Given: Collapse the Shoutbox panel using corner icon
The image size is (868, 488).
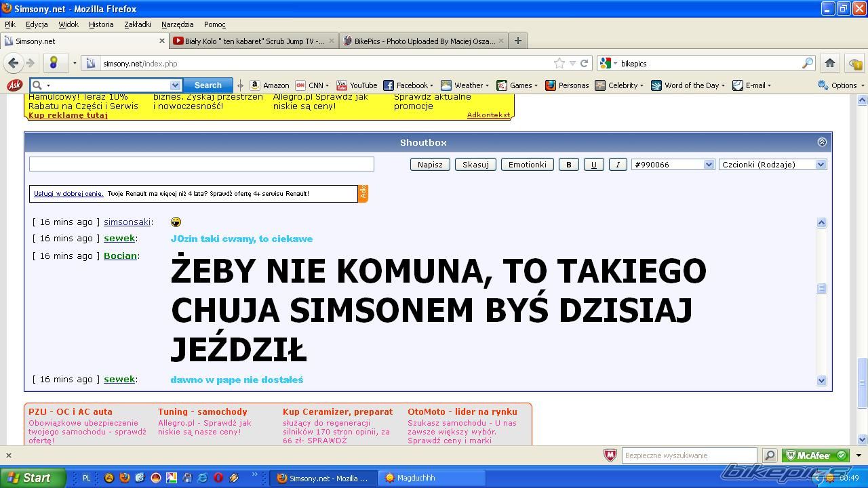Looking at the screenshot, I should pos(822,142).
